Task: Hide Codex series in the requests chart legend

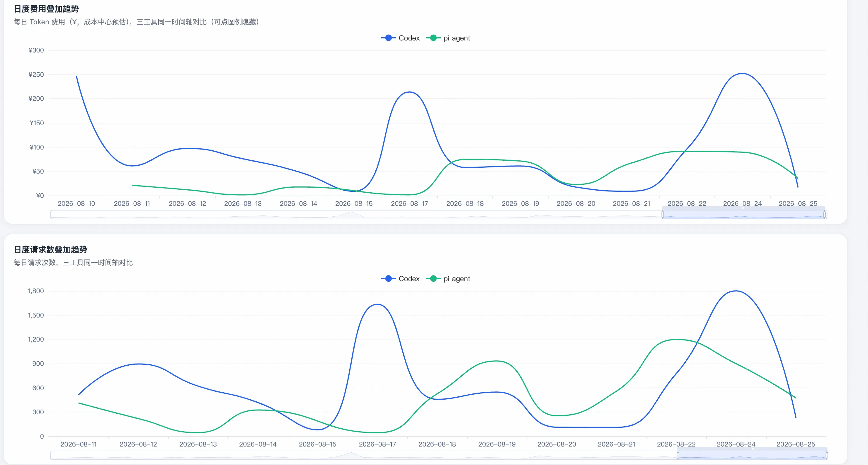Action: [400, 279]
